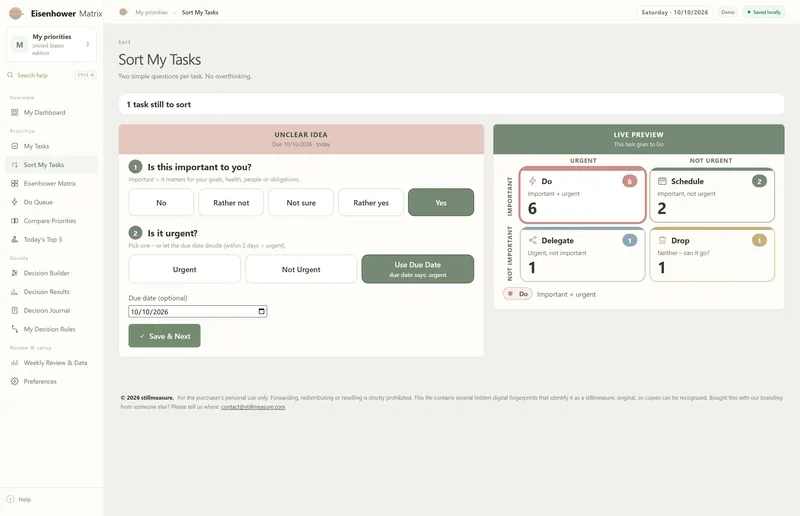800x516 pixels.
Task: Click the number 2 question step badge
Action: click(x=135, y=233)
